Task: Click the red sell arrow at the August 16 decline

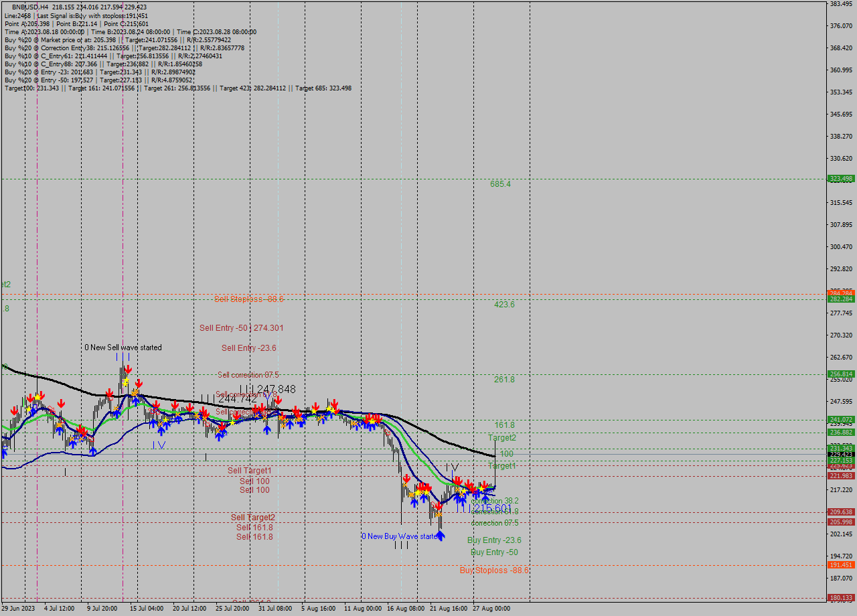Action: point(407,478)
